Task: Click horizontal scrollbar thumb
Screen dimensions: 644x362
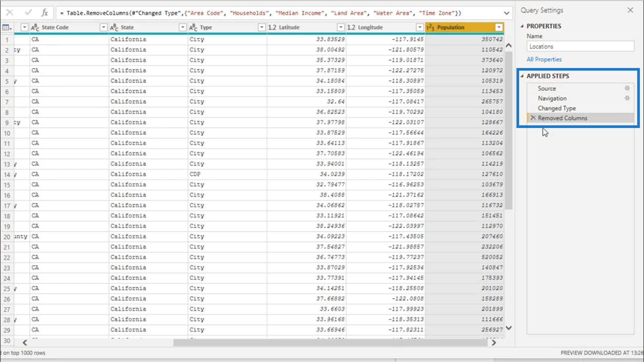Action: tap(330, 343)
